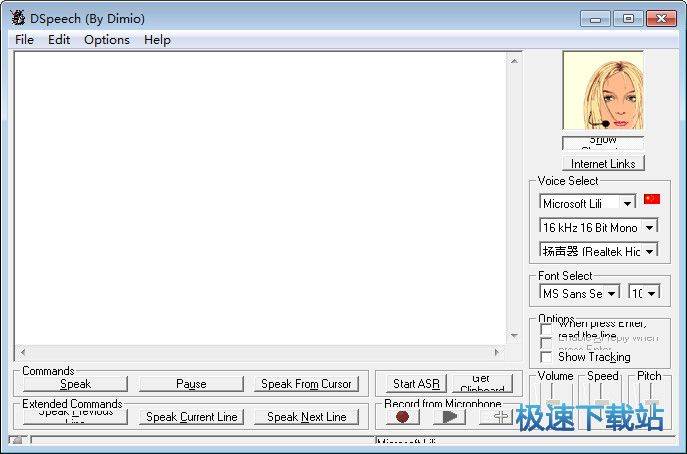687x454 pixels.
Task: Enable 'When press Enter, read the line' checkbox
Action: click(x=546, y=327)
